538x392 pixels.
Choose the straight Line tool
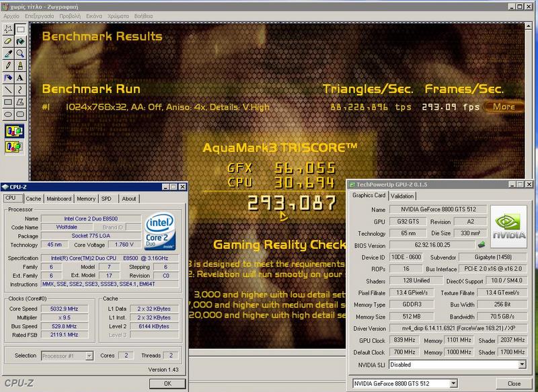8,89
